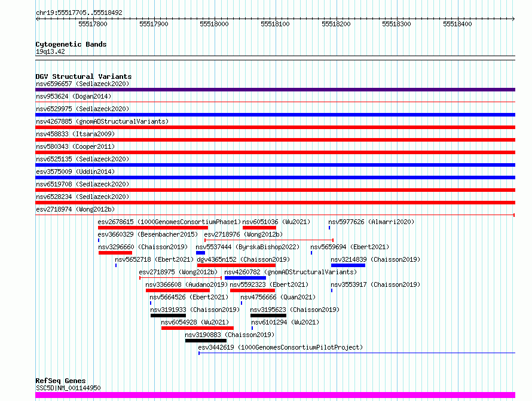Select the red bar under nsv6054928
532x401 pixels.
coord(197,328)
